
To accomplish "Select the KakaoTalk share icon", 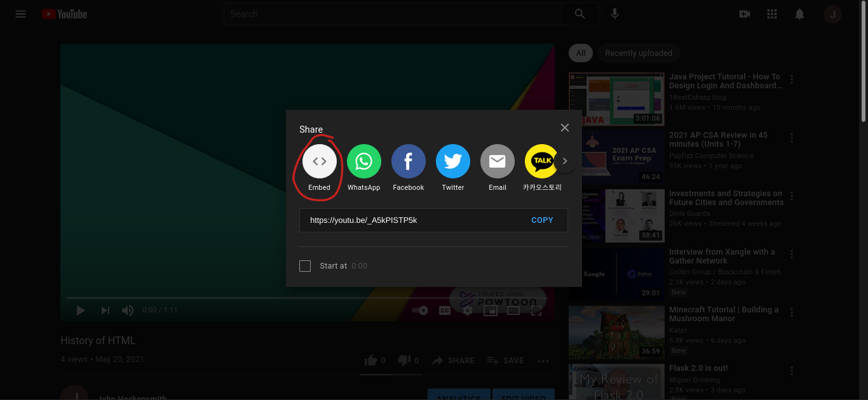I will pos(540,161).
